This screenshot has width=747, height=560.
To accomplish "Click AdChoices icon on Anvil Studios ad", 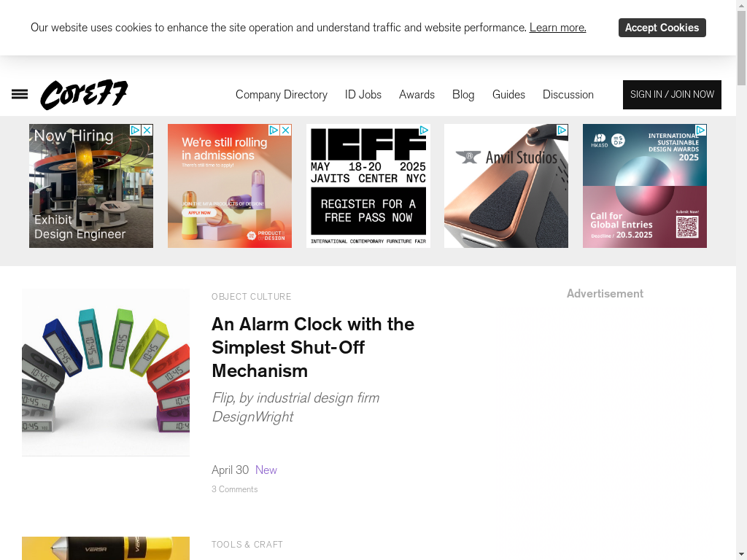I will 562,130.
